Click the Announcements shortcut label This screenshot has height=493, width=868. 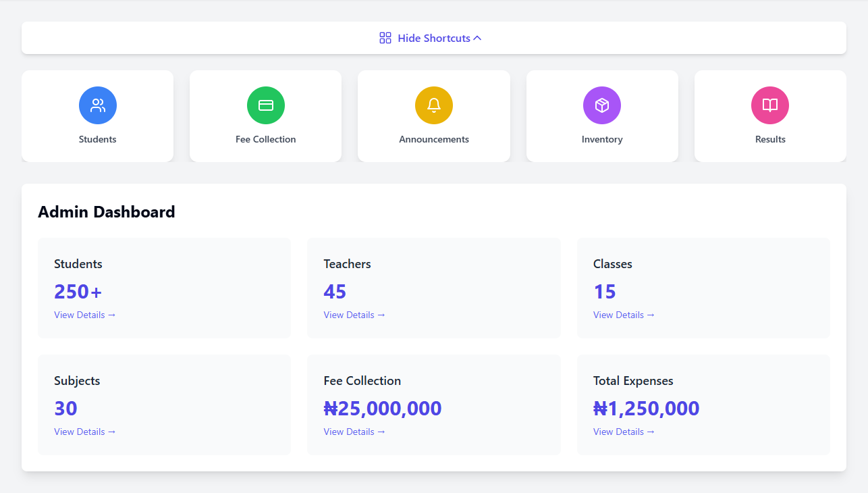click(x=434, y=139)
